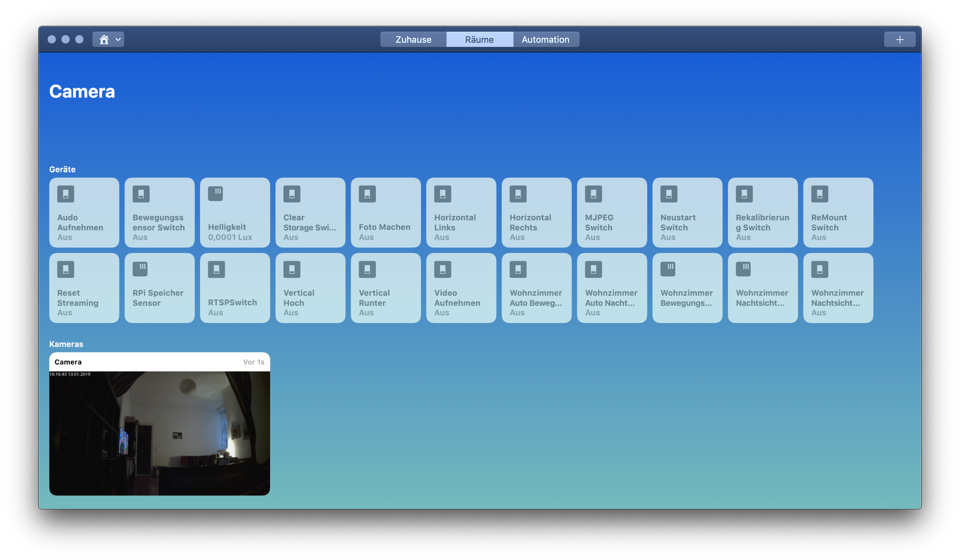The image size is (960, 560).
Task: Turn on the Video Aufnehmen tile
Action: [461, 288]
